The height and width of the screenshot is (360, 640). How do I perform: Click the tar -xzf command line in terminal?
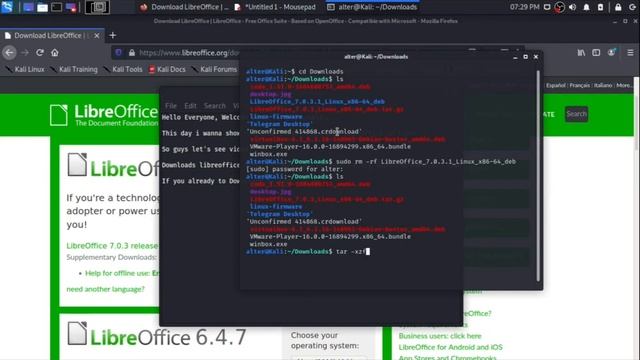point(308,252)
